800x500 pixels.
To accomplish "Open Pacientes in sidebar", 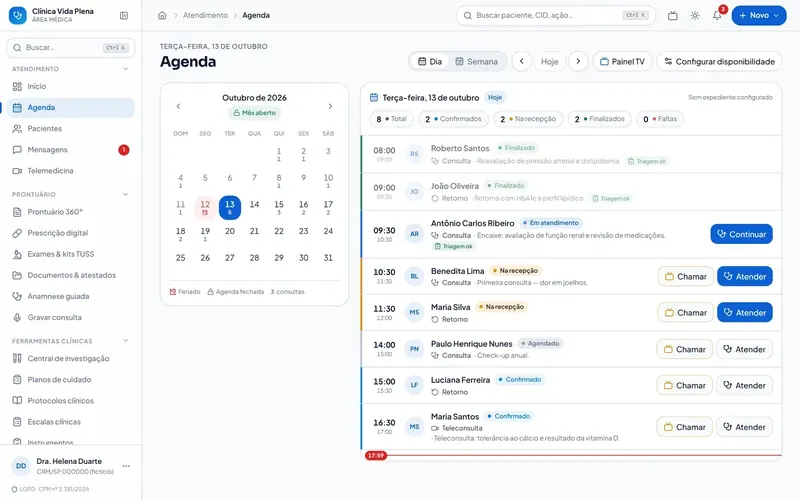I will (70, 129).
